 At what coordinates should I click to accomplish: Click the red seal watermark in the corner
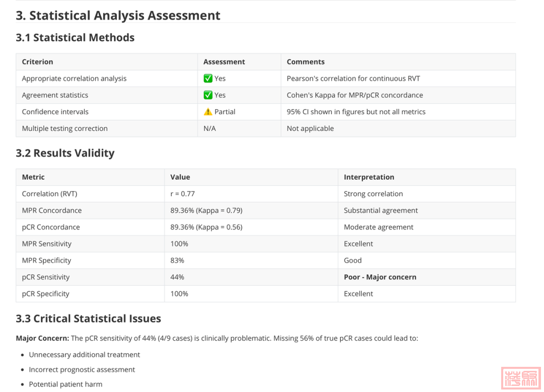(520, 378)
